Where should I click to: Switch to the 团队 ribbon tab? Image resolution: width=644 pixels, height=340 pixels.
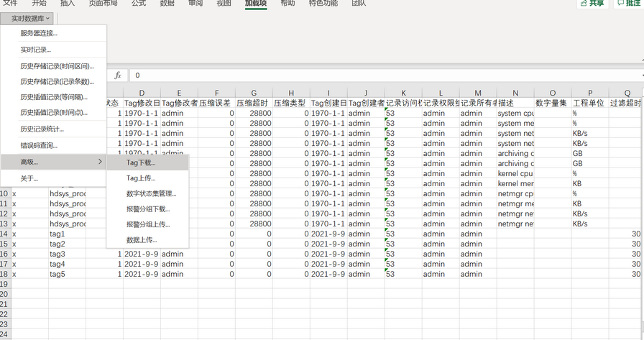point(359,4)
